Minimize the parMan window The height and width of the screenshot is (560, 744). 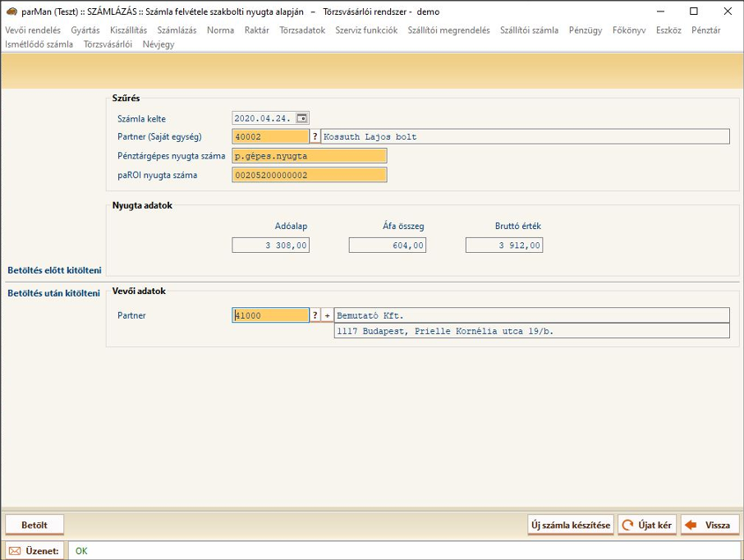click(x=660, y=11)
